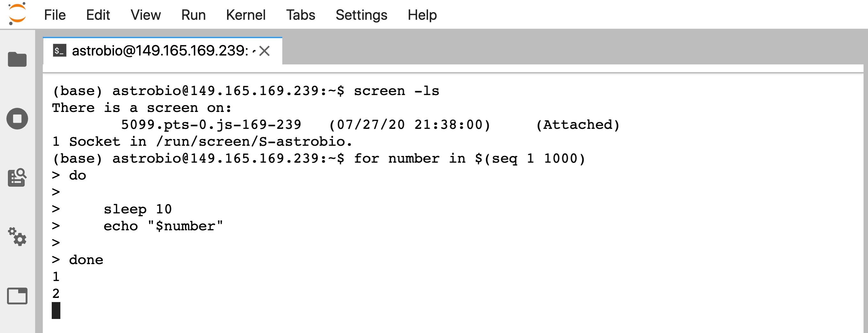Screen dimensions: 868x333
Task: Open the Property Inspector gears icon
Action: tap(17, 237)
